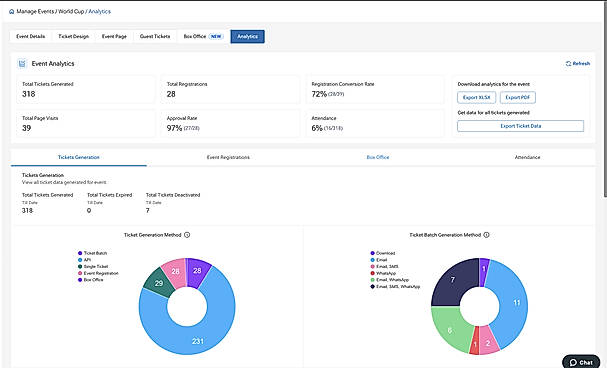607x368 pixels.
Task: Select the Analytics tab
Action: point(247,36)
